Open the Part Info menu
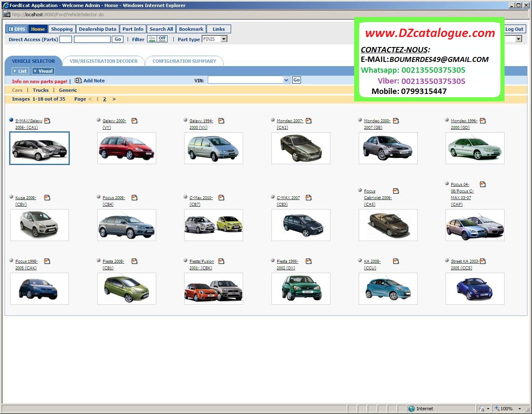532x414 pixels. 133,29
